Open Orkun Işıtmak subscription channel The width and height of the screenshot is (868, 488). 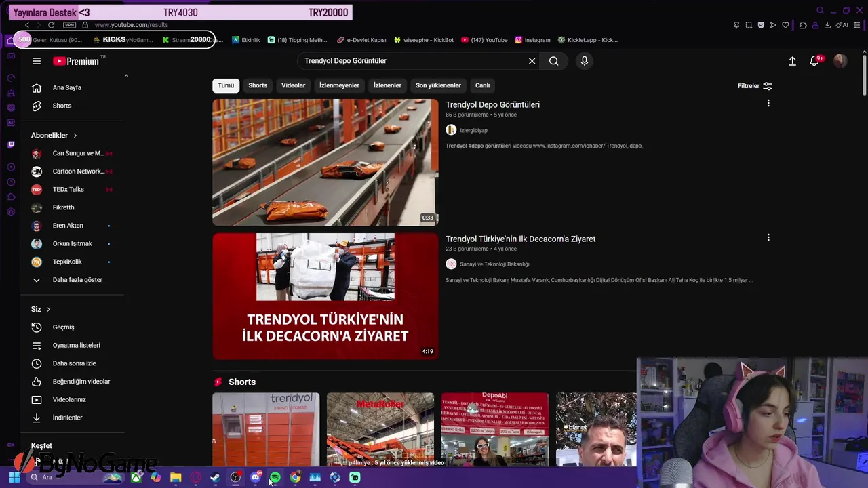[71, 244]
